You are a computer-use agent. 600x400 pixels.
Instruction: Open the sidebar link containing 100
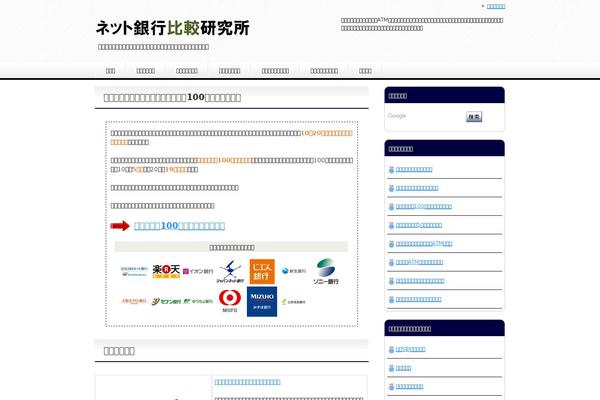click(424, 206)
